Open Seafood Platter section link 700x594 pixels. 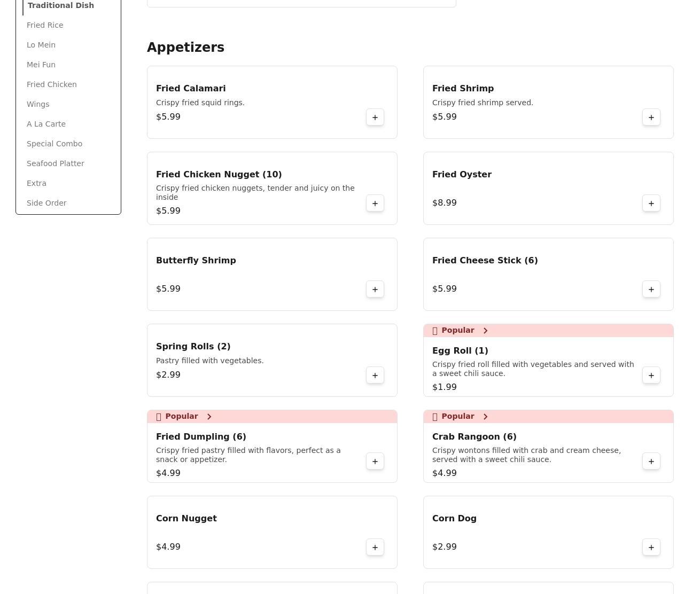(x=56, y=163)
